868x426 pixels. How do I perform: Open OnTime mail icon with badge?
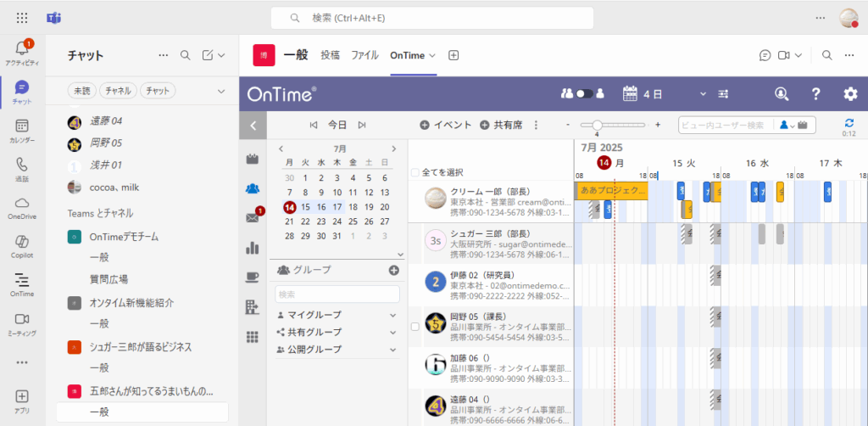(253, 218)
